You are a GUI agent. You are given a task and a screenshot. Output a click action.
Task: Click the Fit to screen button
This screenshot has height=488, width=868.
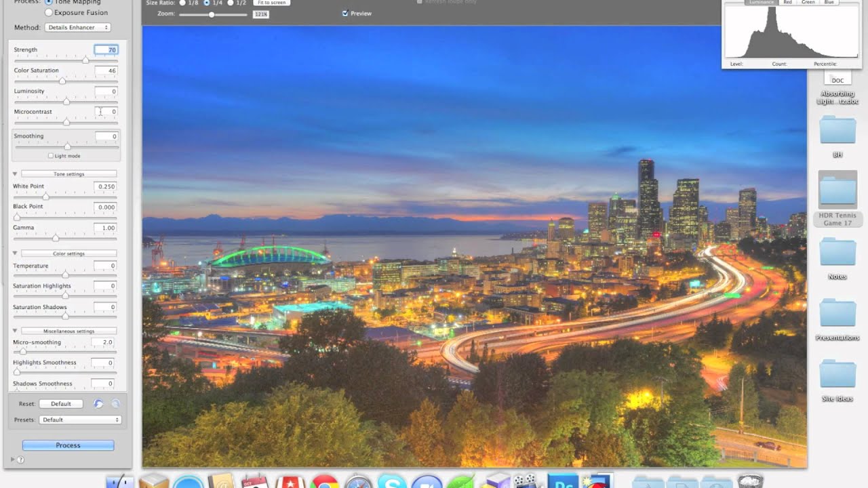[271, 3]
